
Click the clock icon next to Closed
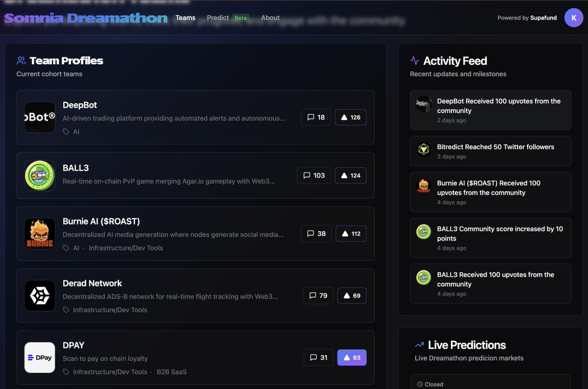(x=420, y=384)
